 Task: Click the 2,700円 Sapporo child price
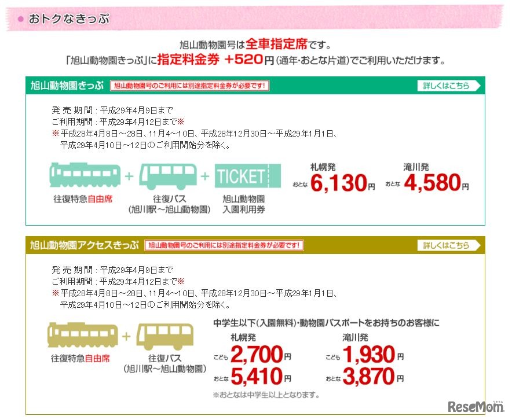point(261,355)
